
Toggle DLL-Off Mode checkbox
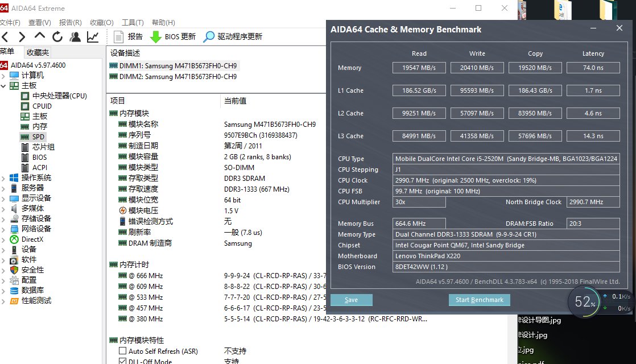(122, 361)
